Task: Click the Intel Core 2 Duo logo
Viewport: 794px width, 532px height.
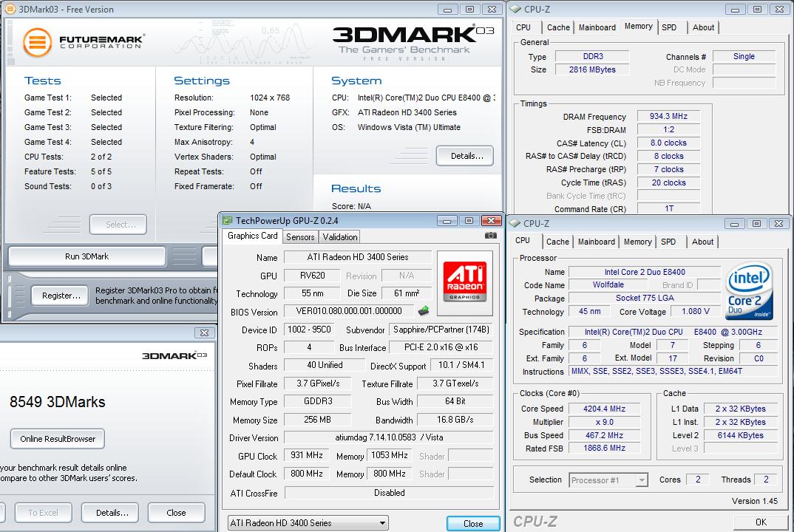Action: pyautogui.click(x=749, y=290)
